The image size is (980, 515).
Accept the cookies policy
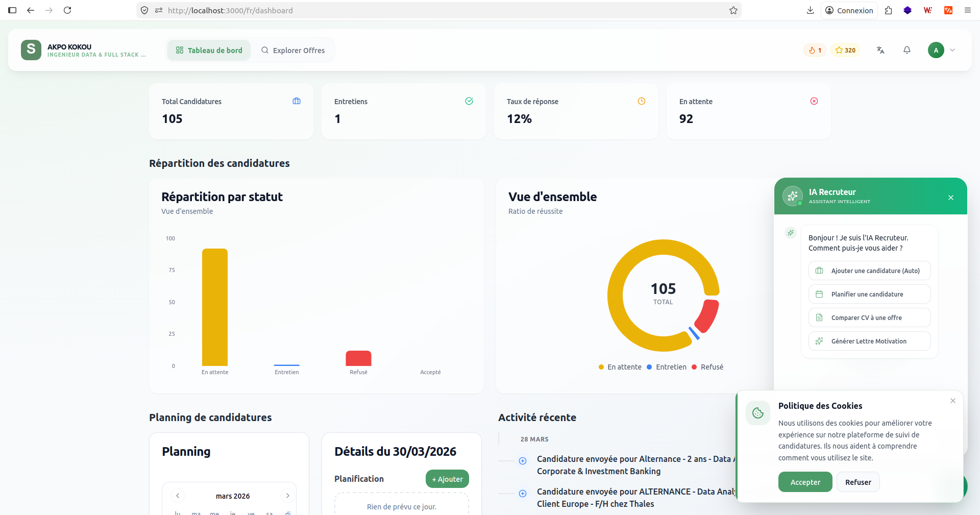pos(805,482)
